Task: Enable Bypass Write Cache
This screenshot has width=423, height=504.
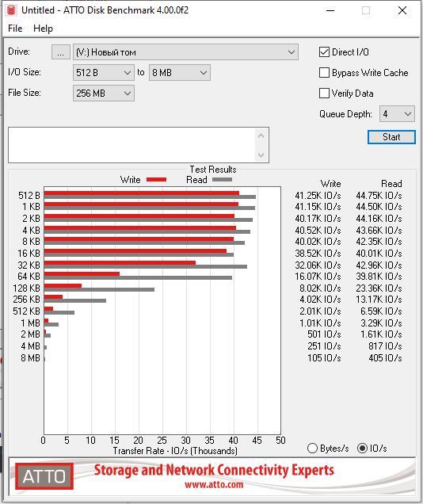Action: point(324,73)
